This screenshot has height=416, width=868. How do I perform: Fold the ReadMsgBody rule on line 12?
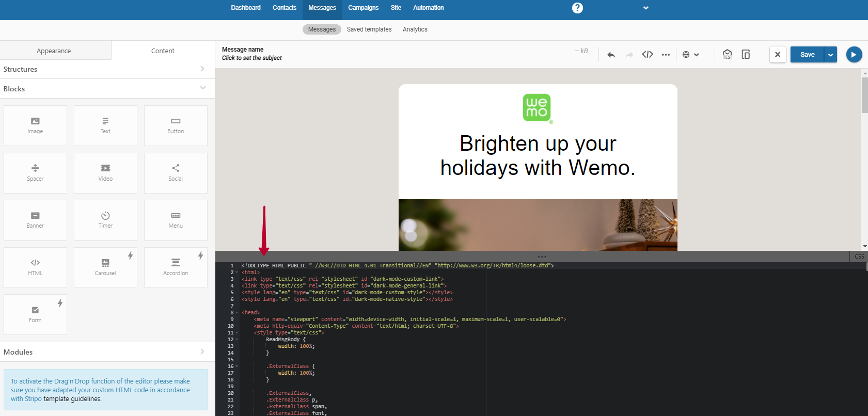(237, 339)
